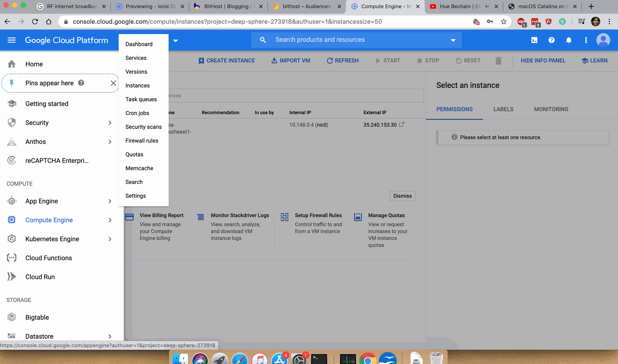Activate Cloud Shell terminal icon
The width and height of the screenshot is (618, 364).
tap(534, 40)
